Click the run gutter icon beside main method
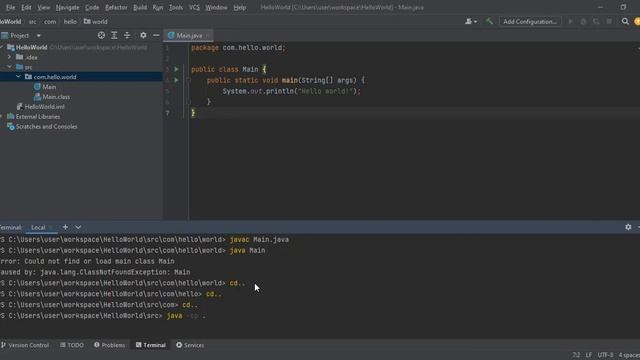Screen dimensions: 640x360 click(176, 80)
